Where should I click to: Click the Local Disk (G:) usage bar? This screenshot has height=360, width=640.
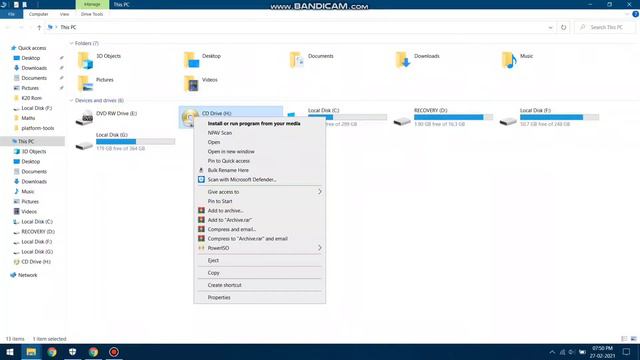pos(136,142)
